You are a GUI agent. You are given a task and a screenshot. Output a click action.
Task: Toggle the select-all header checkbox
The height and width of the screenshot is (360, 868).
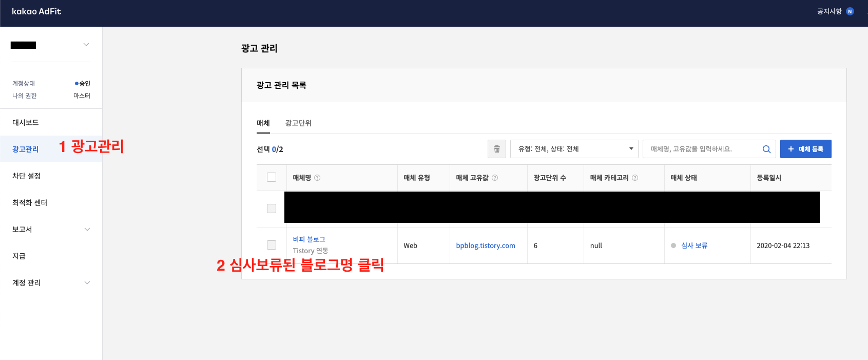click(x=272, y=177)
